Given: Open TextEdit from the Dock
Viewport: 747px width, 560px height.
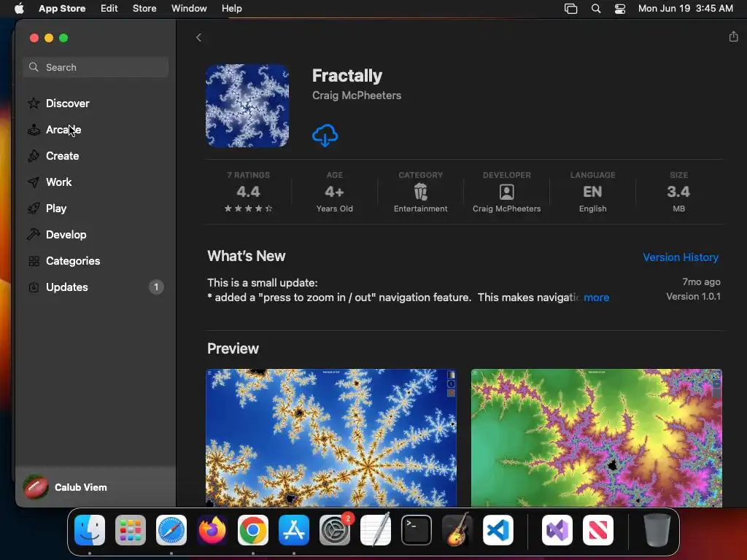Looking at the screenshot, I should click(376, 530).
